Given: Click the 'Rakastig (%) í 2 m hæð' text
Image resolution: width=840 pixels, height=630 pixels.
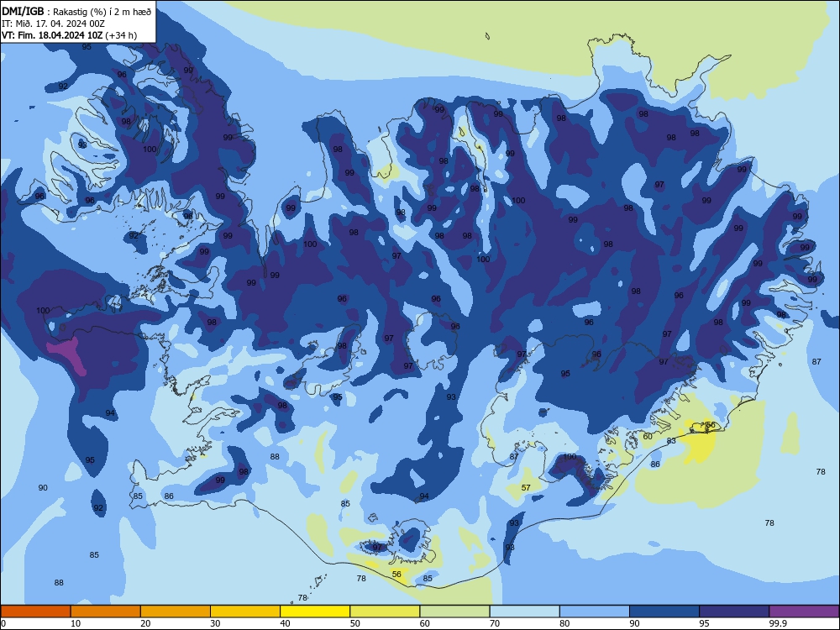Looking at the screenshot, I should 102,12.
